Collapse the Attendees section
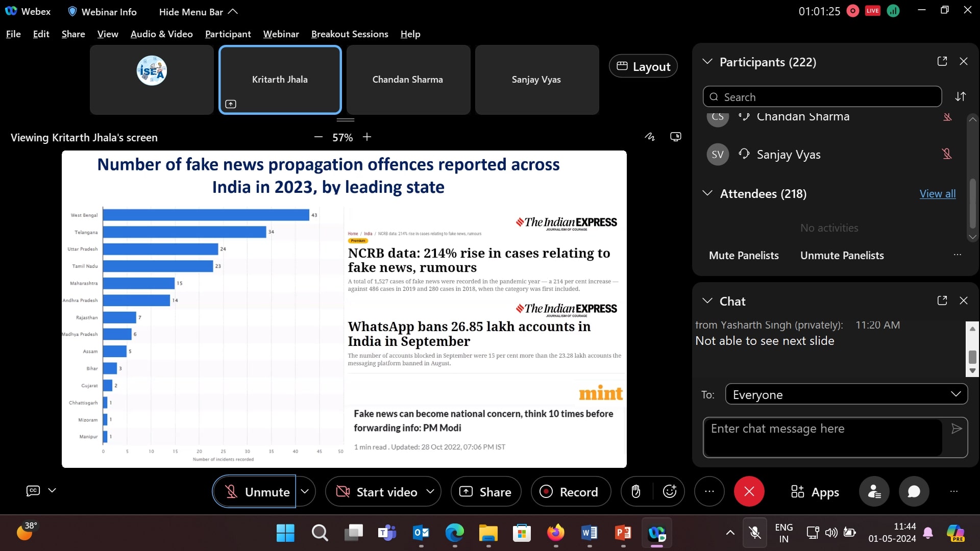Image resolution: width=980 pixels, height=551 pixels. 707,193
